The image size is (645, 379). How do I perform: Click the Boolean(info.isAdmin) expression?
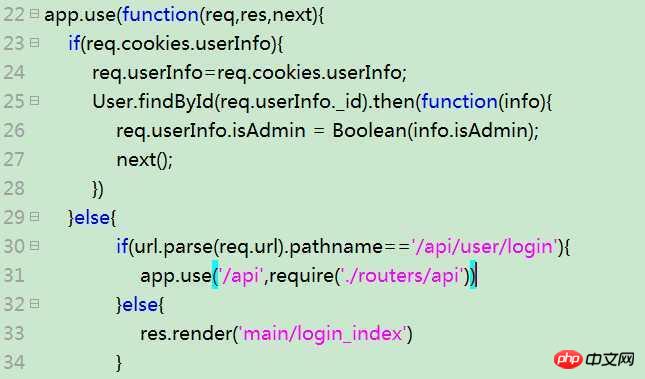(x=431, y=130)
